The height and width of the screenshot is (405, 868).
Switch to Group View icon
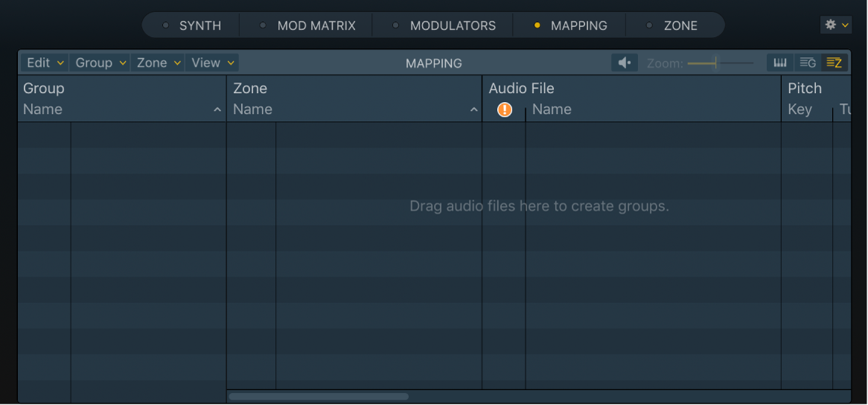coord(807,63)
